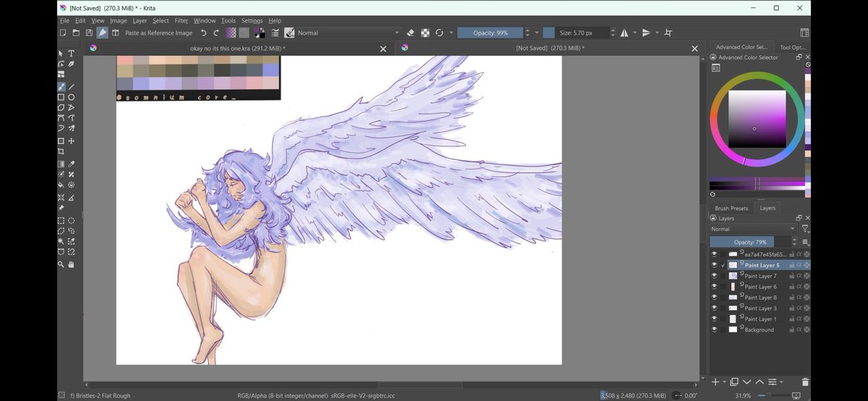Add a new layer with plus button
868x401 pixels.
(x=715, y=381)
